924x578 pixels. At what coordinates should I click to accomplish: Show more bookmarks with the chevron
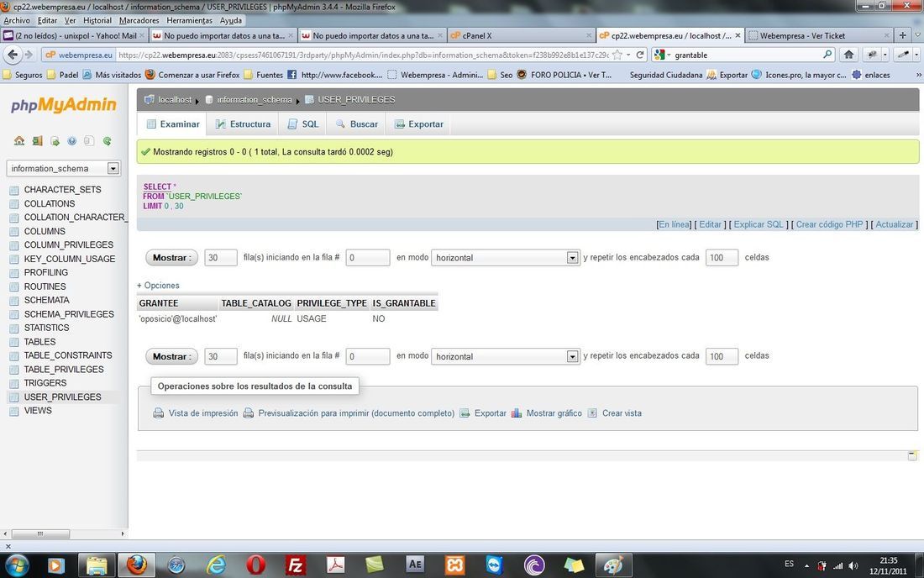point(918,75)
